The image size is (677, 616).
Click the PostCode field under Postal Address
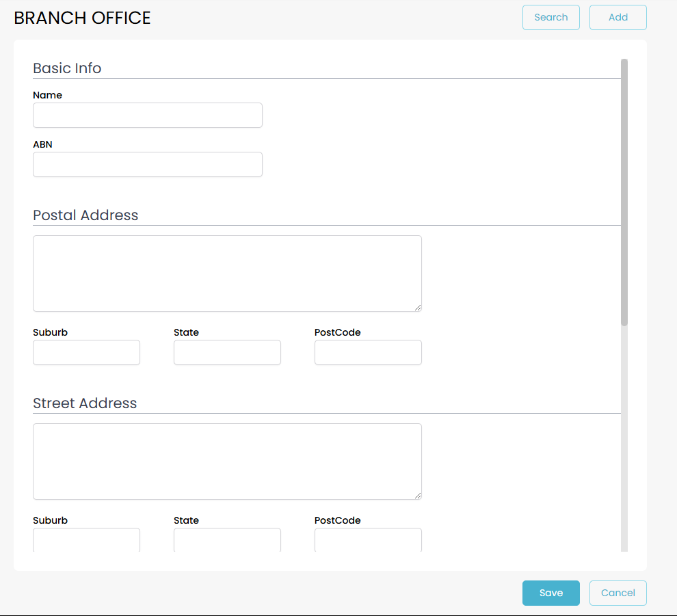(368, 353)
